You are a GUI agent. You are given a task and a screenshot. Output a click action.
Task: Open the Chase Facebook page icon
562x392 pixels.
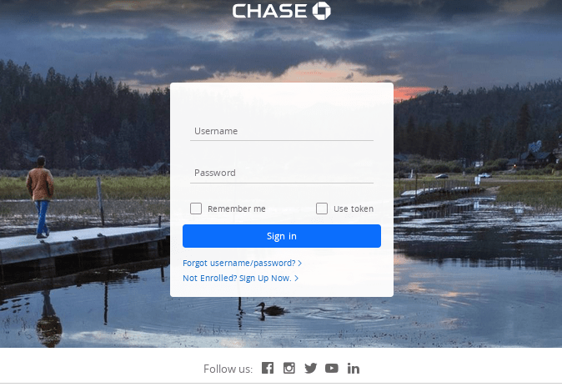pos(268,368)
